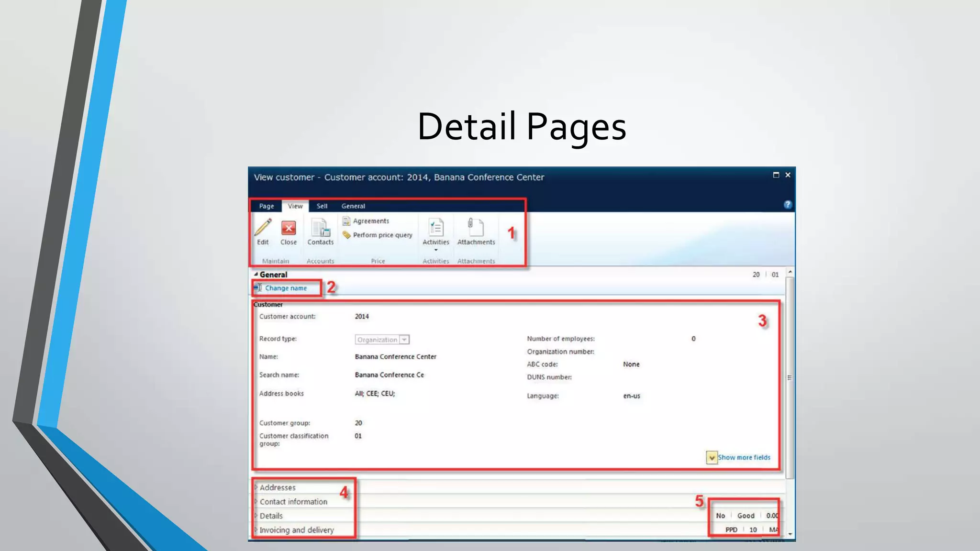Open the General ribbon tab
Viewport: 980px width, 551px height.
click(x=353, y=206)
